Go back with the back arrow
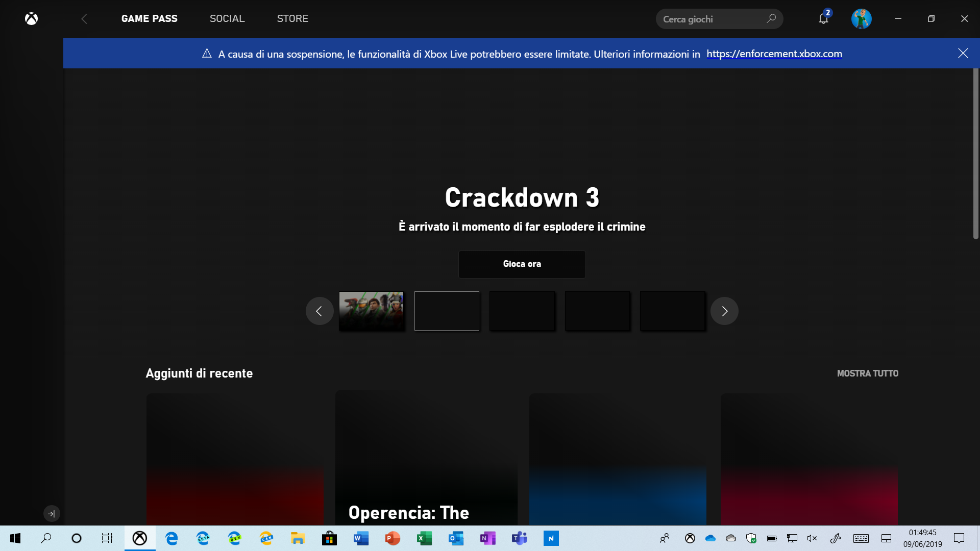Viewport: 980px width, 551px height. click(84, 19)
